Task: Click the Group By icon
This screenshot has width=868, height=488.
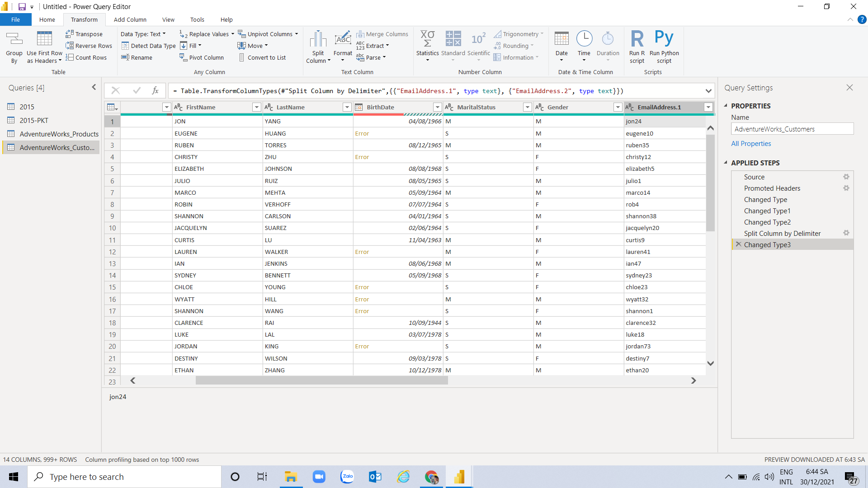Action: [14, 47]
